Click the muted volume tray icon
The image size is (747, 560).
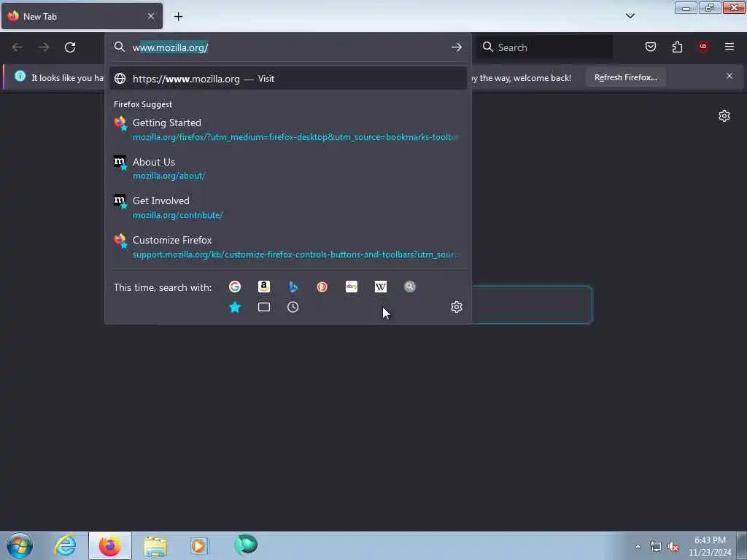tap(673, 547)
